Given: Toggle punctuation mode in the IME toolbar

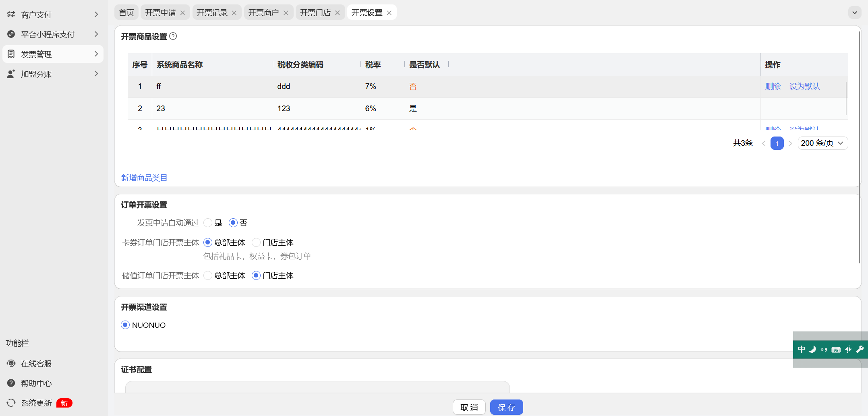Looking at the screenshot, I should [824, 350].
